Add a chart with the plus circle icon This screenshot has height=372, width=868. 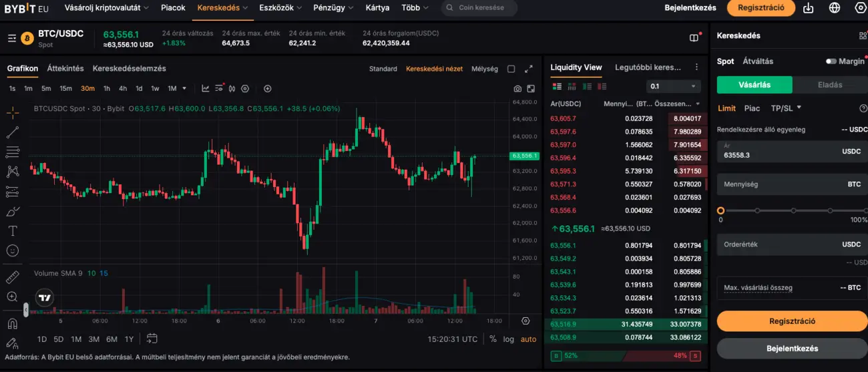tap(268, 88)
